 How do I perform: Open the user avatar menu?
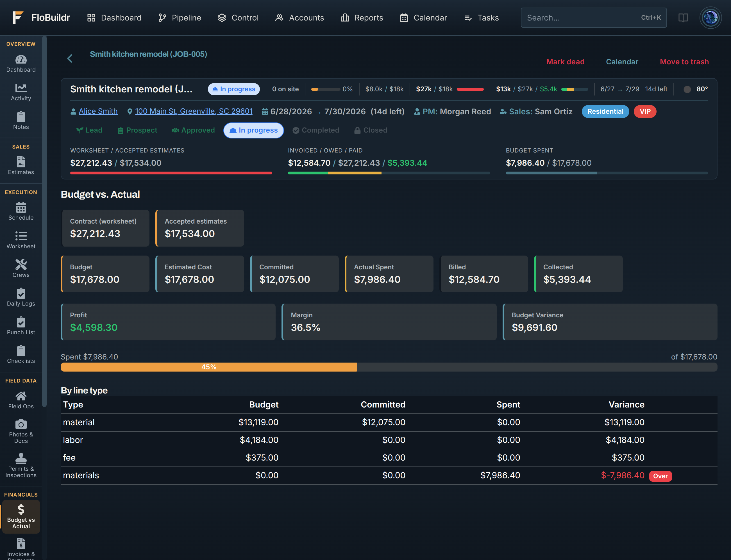pos(710,18)
